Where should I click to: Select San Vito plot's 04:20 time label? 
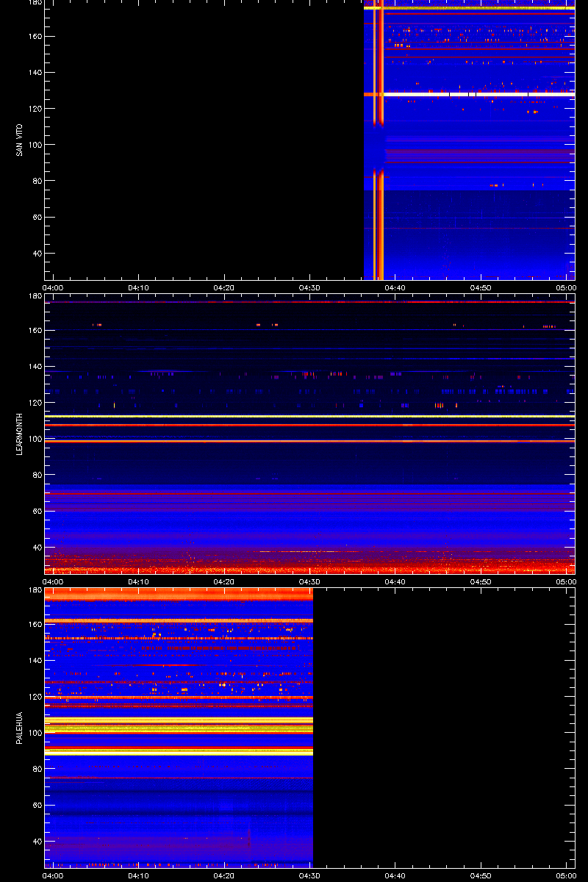225,287
